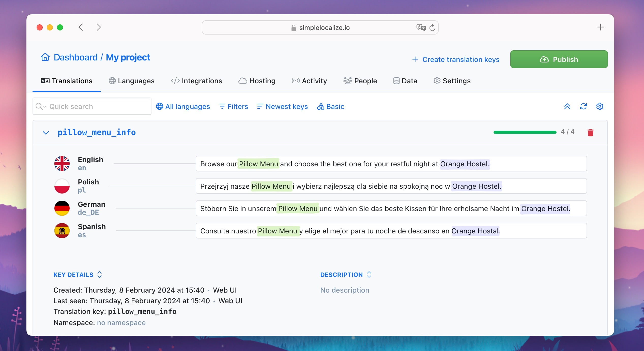Click the lock icon next to simplelocalize.io
This screenshot has width=644, height=351.
tap(294, 28)
